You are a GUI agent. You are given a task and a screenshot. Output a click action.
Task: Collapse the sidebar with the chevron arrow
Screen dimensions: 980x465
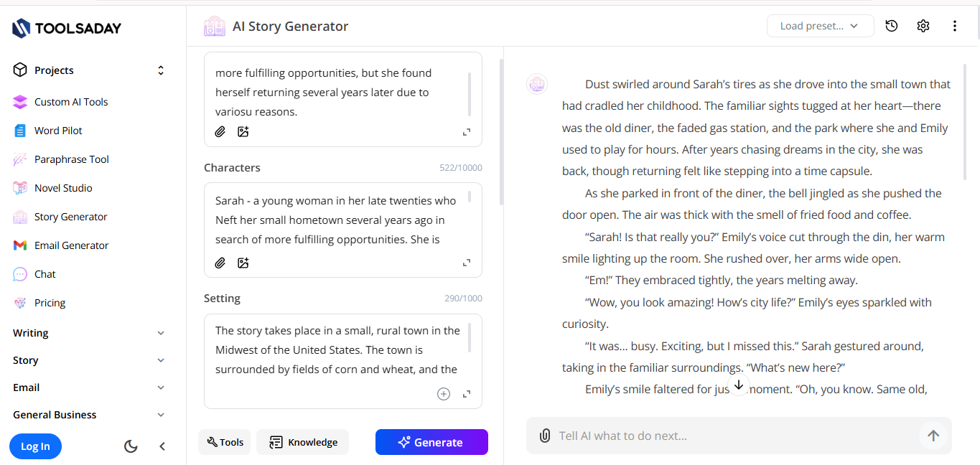point(162,446)
